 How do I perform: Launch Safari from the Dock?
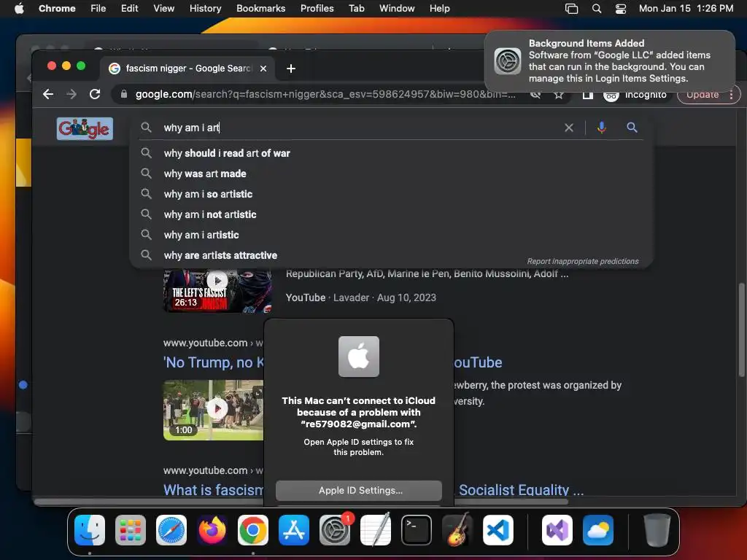coord(171,530)
